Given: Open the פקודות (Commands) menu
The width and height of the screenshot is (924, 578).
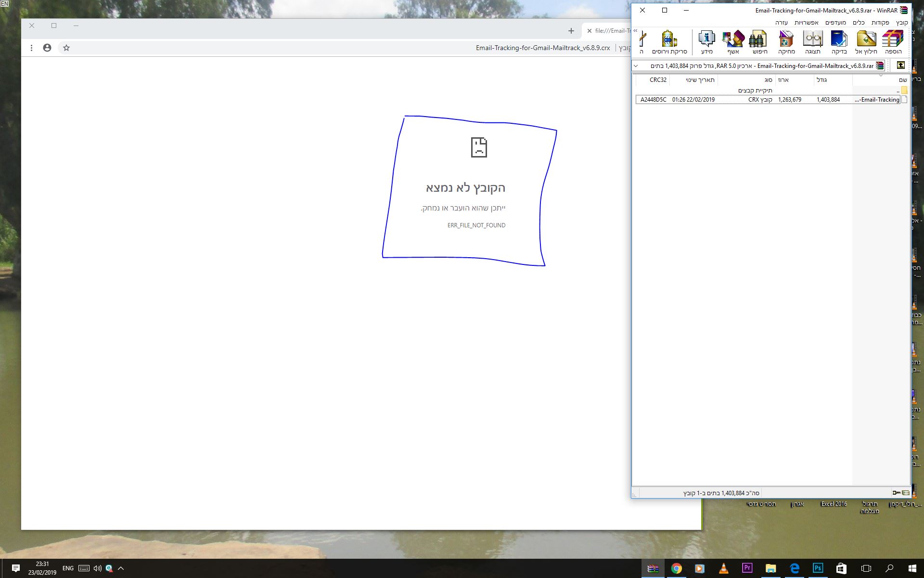Looking at the screenshot, I should click(x=880, y=23).
